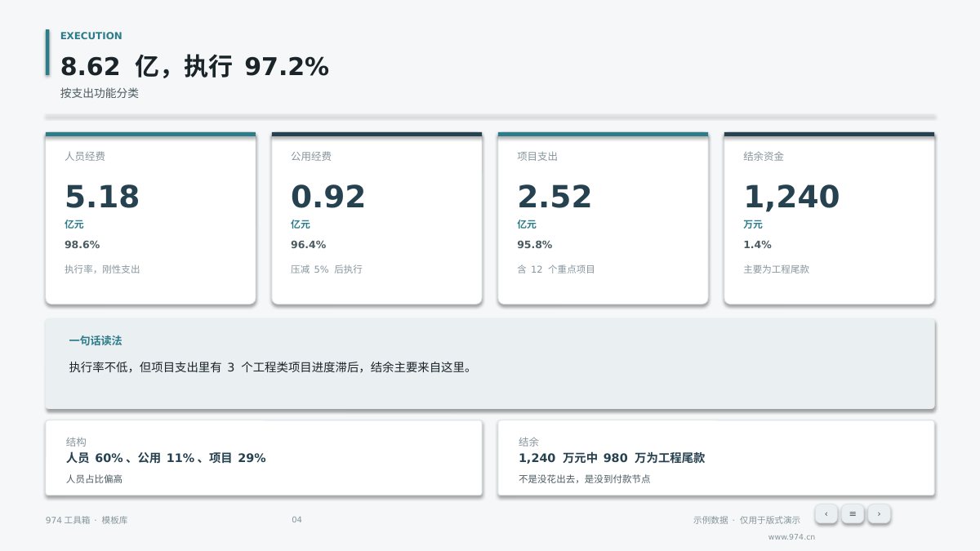Select the 1.4% balance ratio text
This screenshot has width=980, height=551.
tap(757, 244)
